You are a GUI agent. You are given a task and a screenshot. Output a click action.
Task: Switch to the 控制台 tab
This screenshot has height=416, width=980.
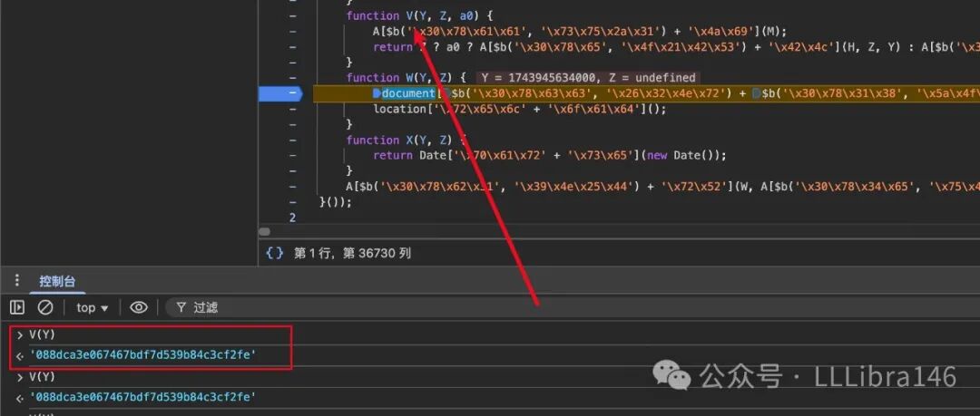57,281
